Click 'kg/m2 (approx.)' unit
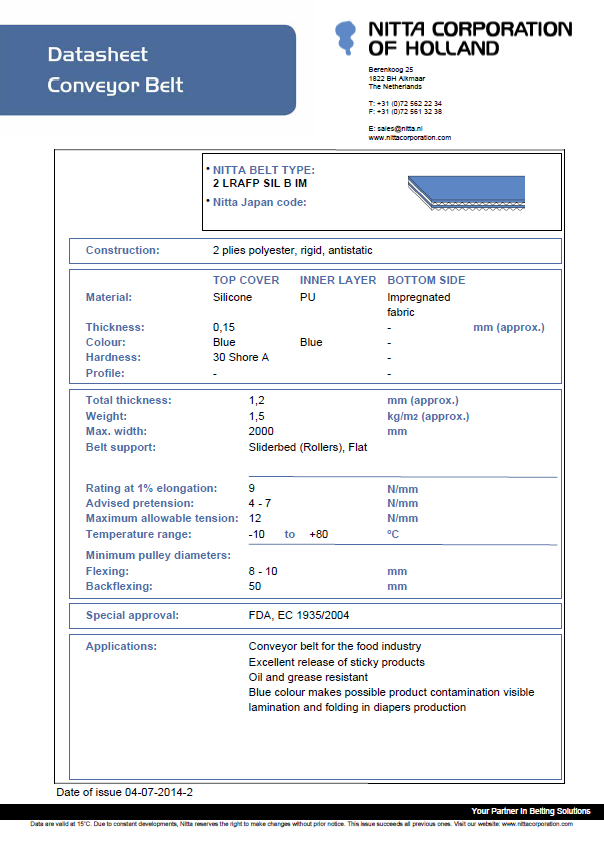This screenshot has width=604, height=851. (428, 416)
